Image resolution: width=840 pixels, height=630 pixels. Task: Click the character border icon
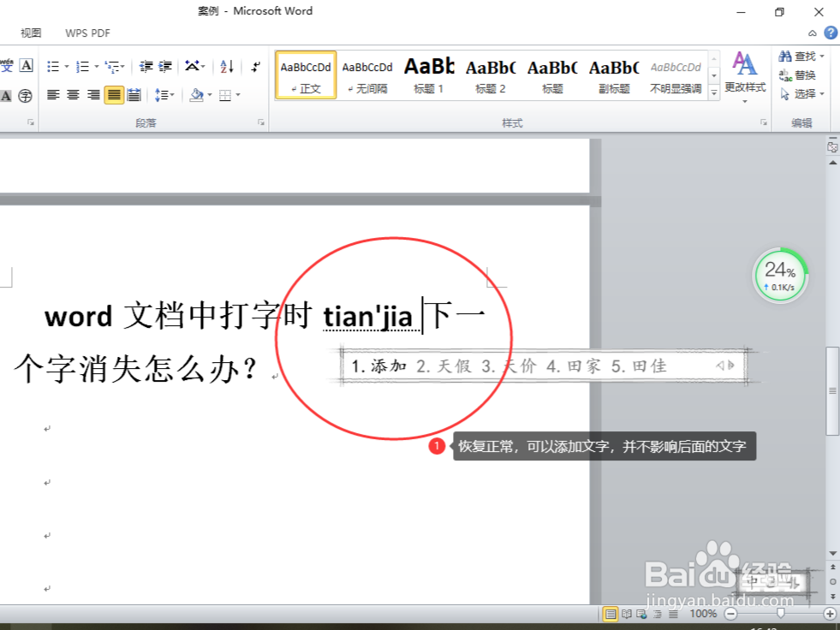click(x=27, y=66)
